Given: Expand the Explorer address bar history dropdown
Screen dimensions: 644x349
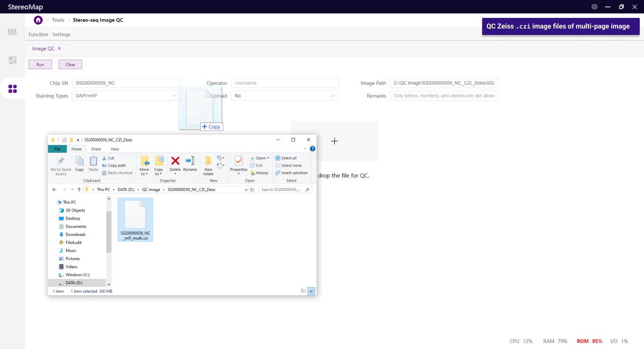Looking at the screenshot, I should tap(246, 190).
